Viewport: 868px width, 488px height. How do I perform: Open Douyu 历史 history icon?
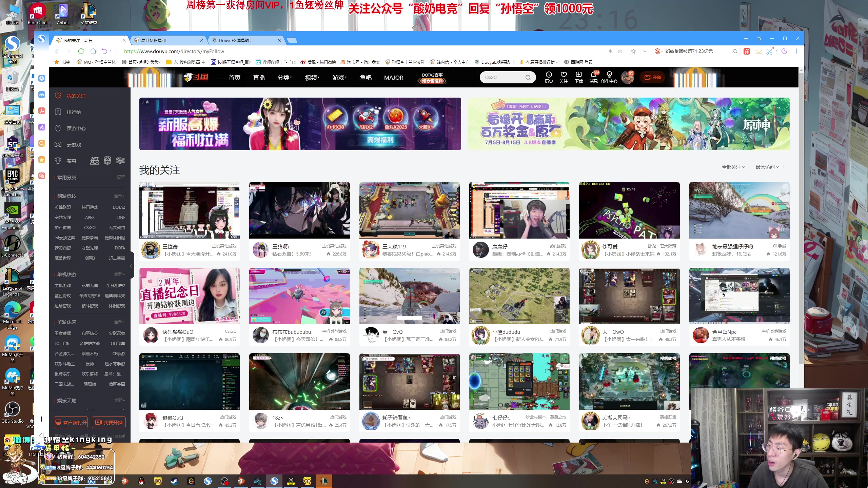coord(549,77)
